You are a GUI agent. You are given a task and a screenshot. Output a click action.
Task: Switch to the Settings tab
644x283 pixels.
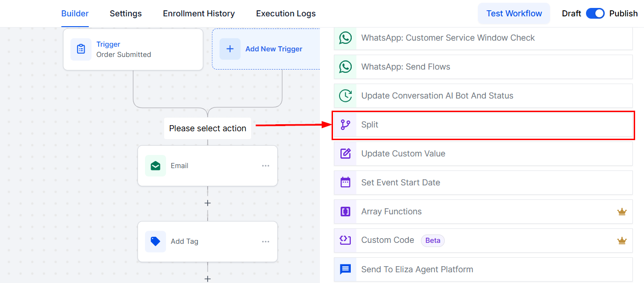pyautogui.click(x=126, y=14)
